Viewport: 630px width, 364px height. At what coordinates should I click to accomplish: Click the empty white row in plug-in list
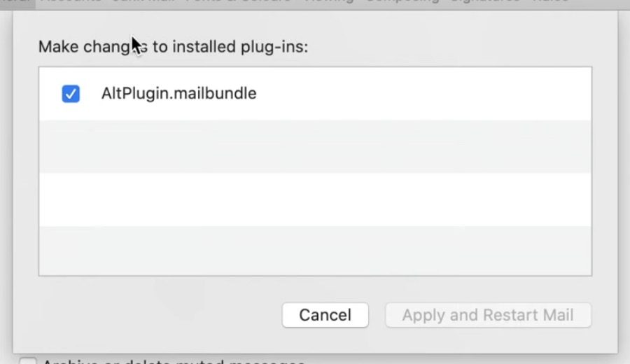tap(315, 199)
